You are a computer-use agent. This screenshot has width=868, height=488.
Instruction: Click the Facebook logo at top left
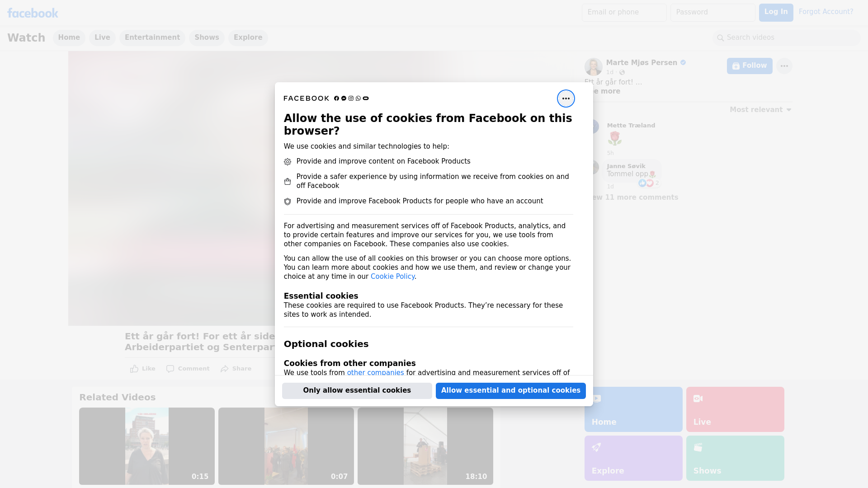pos(33,13)
